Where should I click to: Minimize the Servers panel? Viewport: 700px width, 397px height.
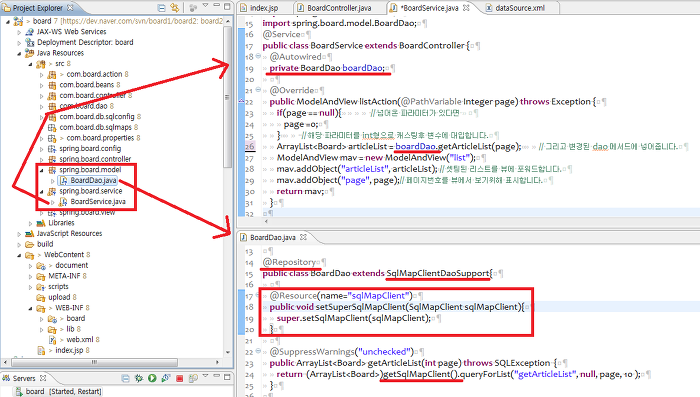pos(217,376)
